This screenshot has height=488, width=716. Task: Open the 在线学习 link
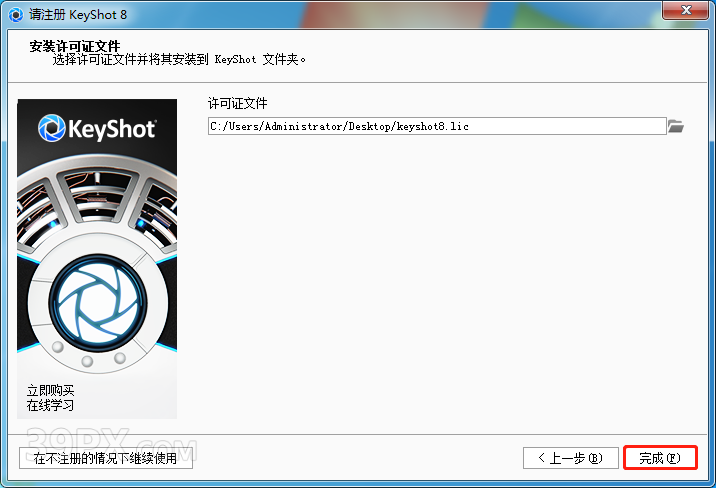point(51,405)
